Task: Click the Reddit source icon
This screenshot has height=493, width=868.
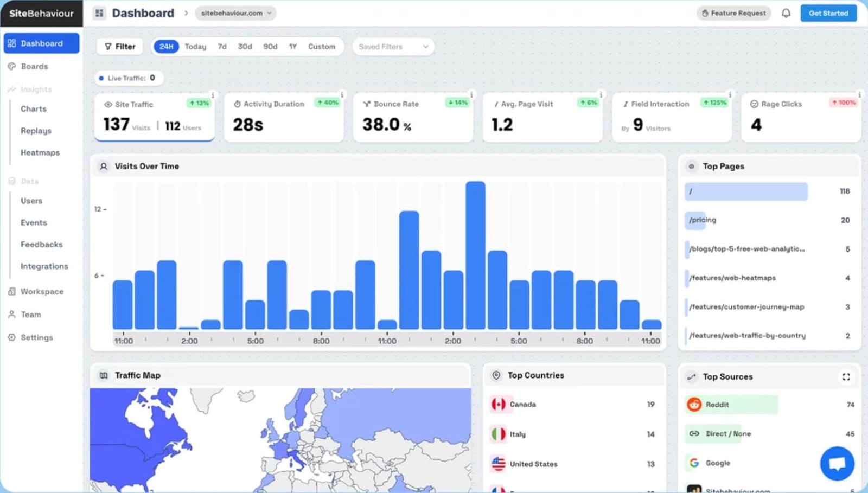Action: (694, 405)
